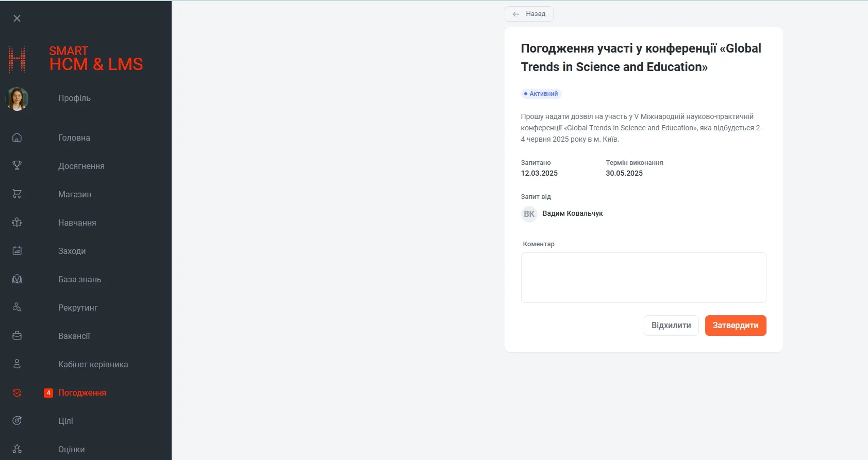This screenshot has width=868, height=460.
Task: Approve request with Затвердити button
Action: pos(735,326)
